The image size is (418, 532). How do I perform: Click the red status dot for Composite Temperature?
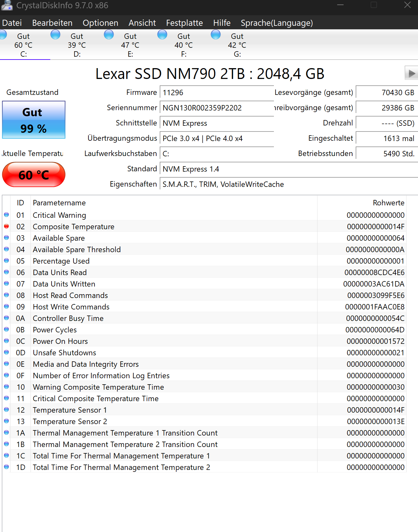coord(6,226)
